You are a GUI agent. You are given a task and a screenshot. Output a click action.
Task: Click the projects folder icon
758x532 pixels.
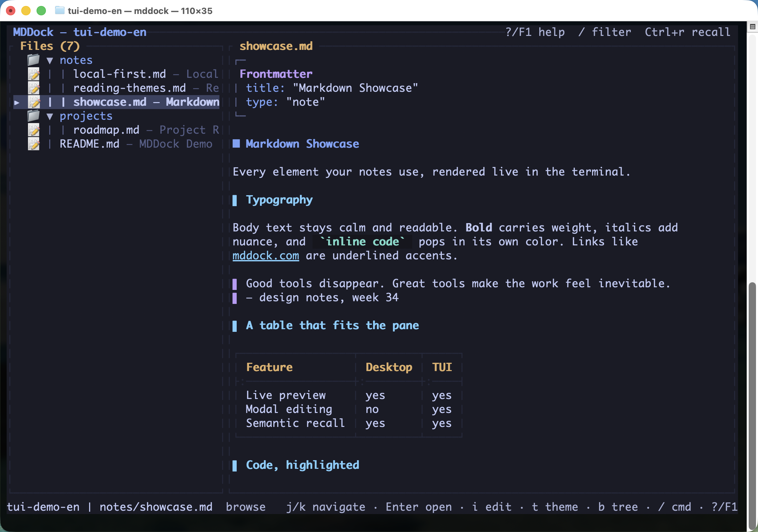[x=33, y=116]
